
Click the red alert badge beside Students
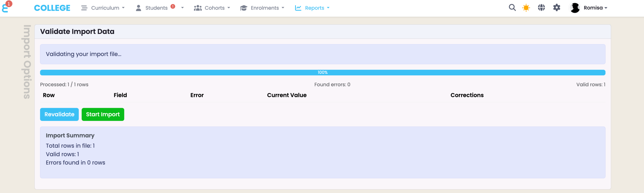pyautogui.click(x=173, y=7)
